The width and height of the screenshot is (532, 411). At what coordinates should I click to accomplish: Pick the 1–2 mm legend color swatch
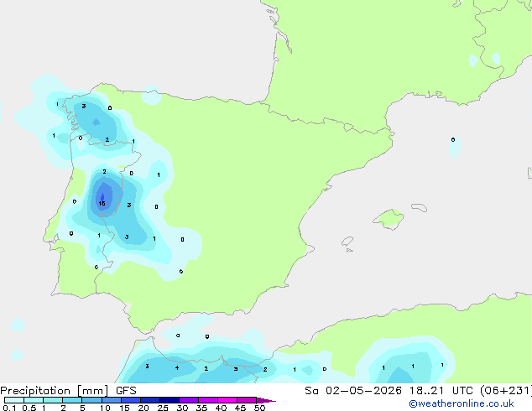53,400
